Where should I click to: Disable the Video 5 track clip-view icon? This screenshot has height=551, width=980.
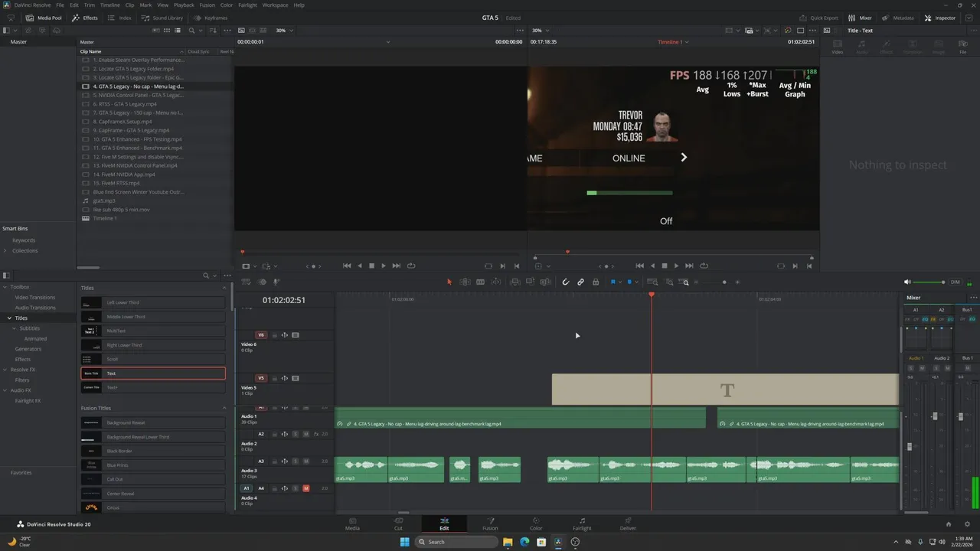[296, 378]
